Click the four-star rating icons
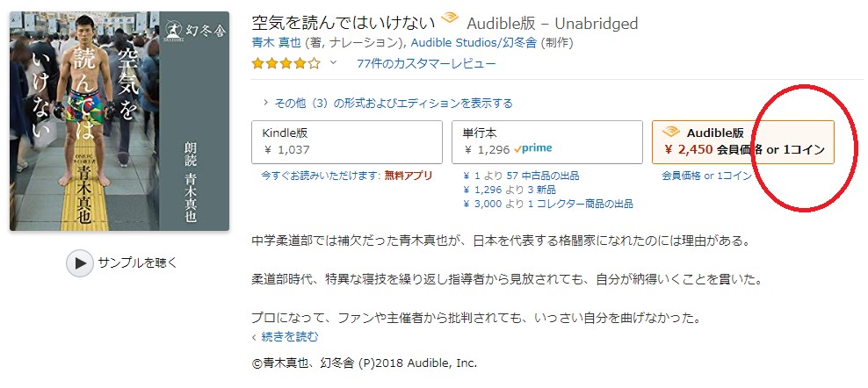Image resolution: width=868 pixels, height=388 pixels. coord(286,63)
